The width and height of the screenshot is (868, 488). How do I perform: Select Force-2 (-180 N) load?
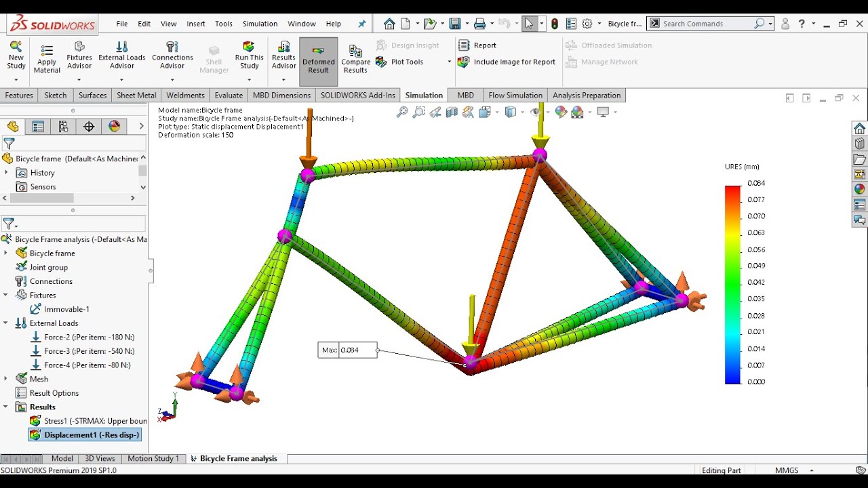point(82,337)
